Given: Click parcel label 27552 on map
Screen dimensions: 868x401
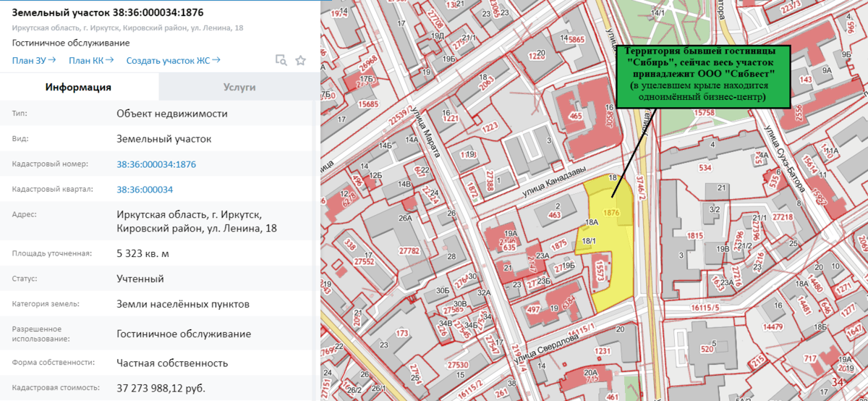Looking at the screenshot, I should pyautogui.click(x=364, y=262).
